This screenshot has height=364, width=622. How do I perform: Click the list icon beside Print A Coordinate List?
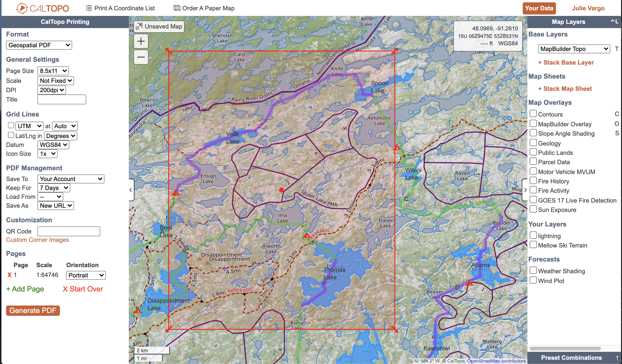(x=89, y=8)
